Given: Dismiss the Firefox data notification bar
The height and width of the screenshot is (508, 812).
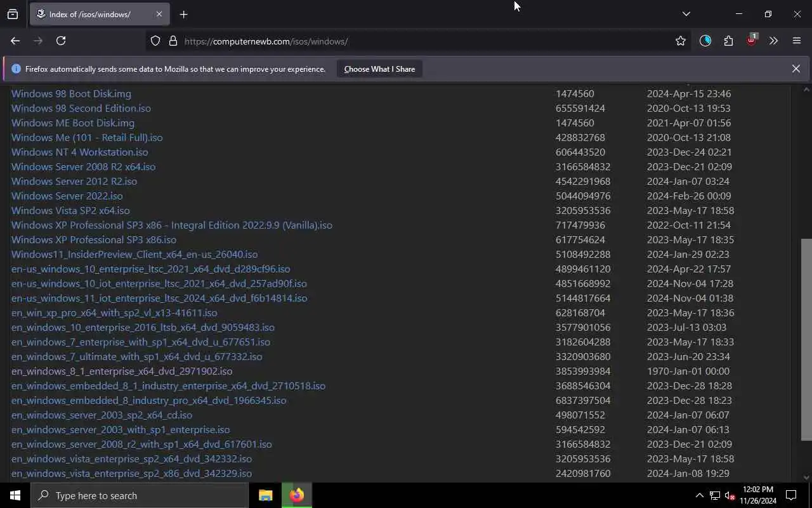Looking at the screenshot, I should coord(796,69).
